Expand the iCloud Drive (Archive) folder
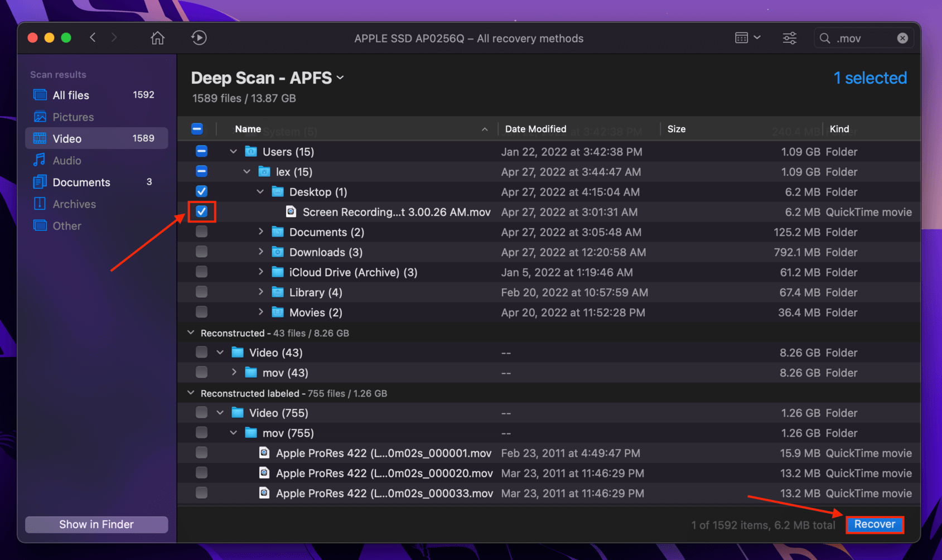The height and width of the screenshot is (560, 942). click(260, 272)
